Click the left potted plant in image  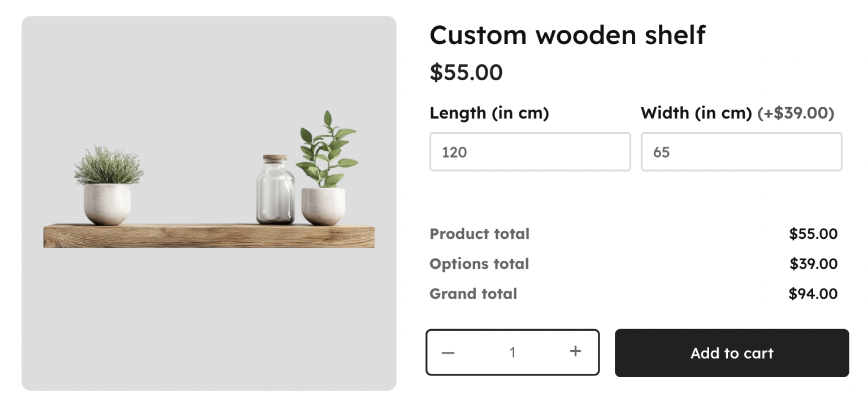click(107, 186)
